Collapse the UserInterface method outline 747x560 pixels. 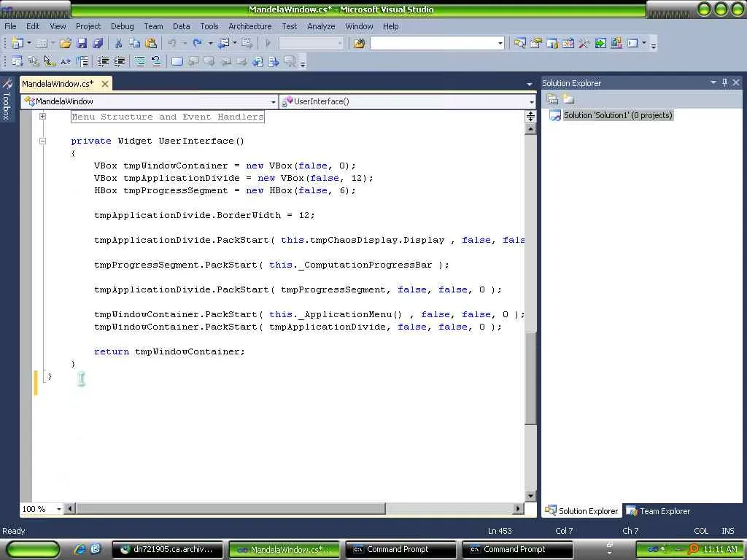(42, 141)
